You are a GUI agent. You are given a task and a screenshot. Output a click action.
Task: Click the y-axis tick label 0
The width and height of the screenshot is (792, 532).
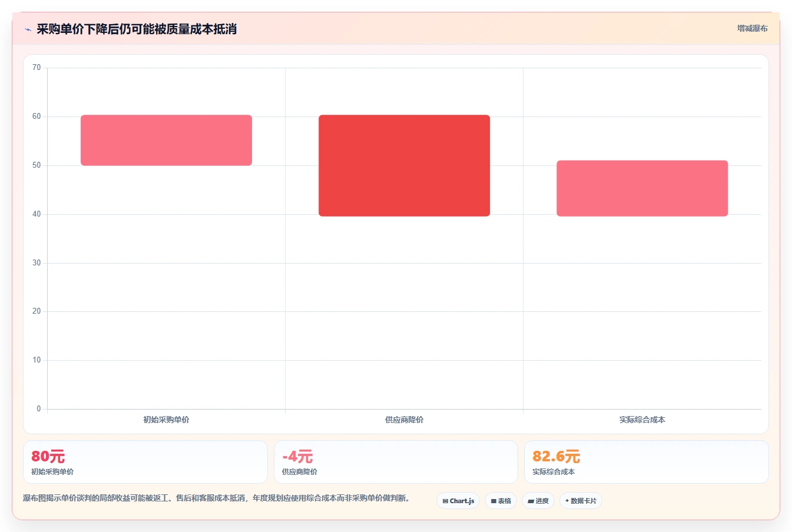pos(39,409)
